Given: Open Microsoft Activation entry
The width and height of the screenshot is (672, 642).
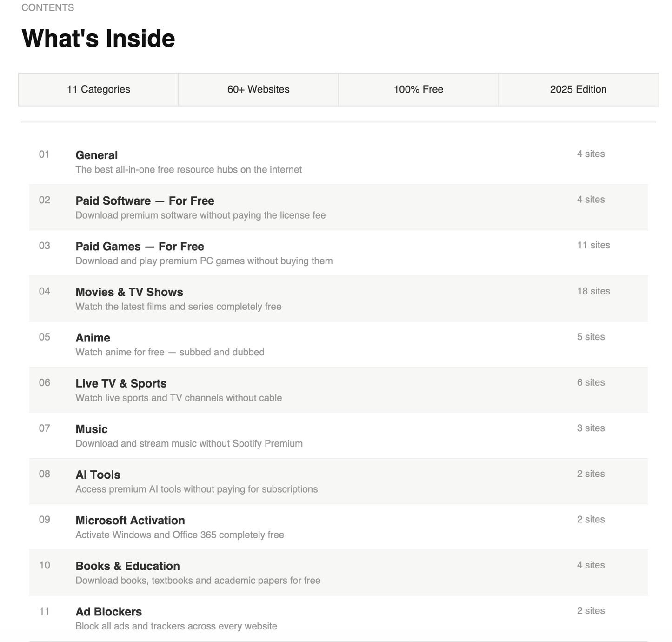Looking at the screenshot, I should point(338,526).
